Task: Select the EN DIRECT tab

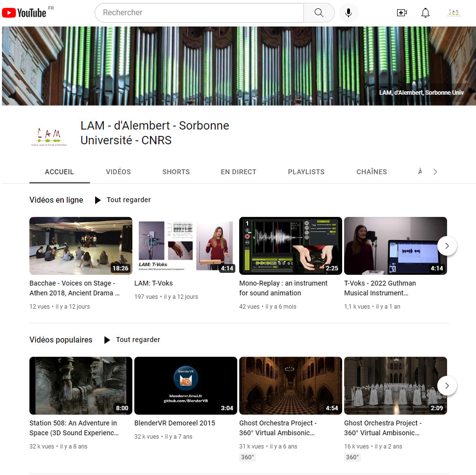Action: (x=238, y=172)
